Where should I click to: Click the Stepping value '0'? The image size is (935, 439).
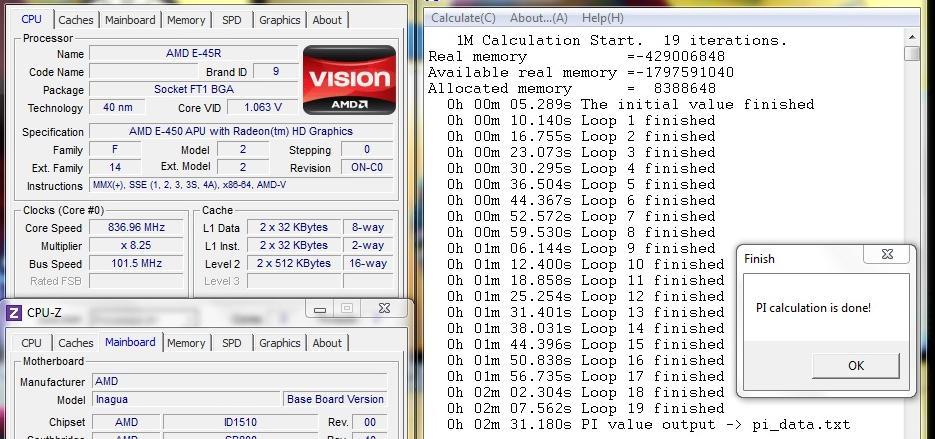point(367,150)
